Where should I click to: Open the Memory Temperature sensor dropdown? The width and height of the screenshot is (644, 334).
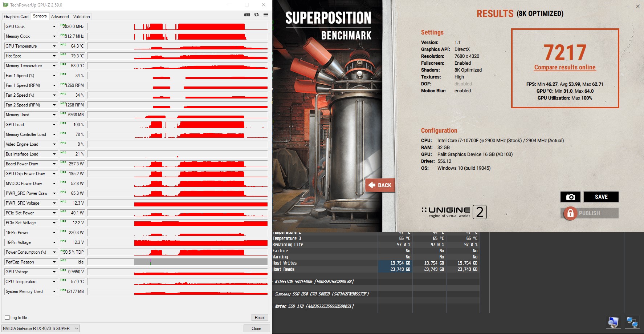pos(54,66)
